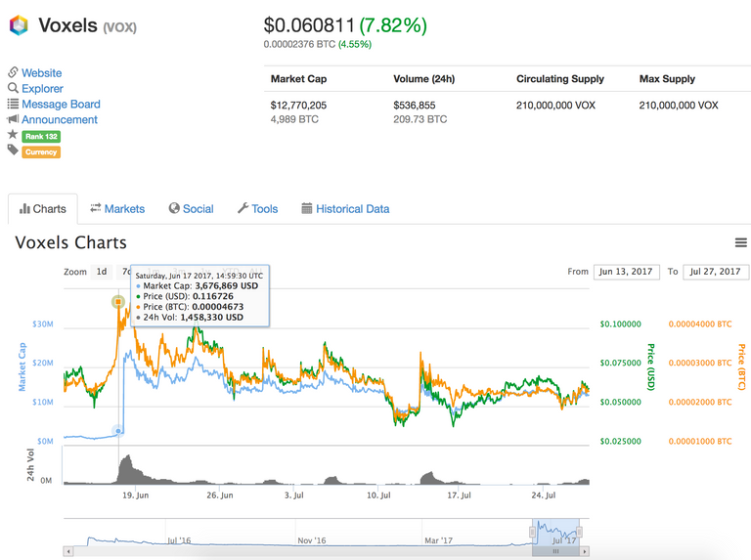The height and width of the screenshot is (560, 751).
Task: Open the Message Board link
Action: 61,104
